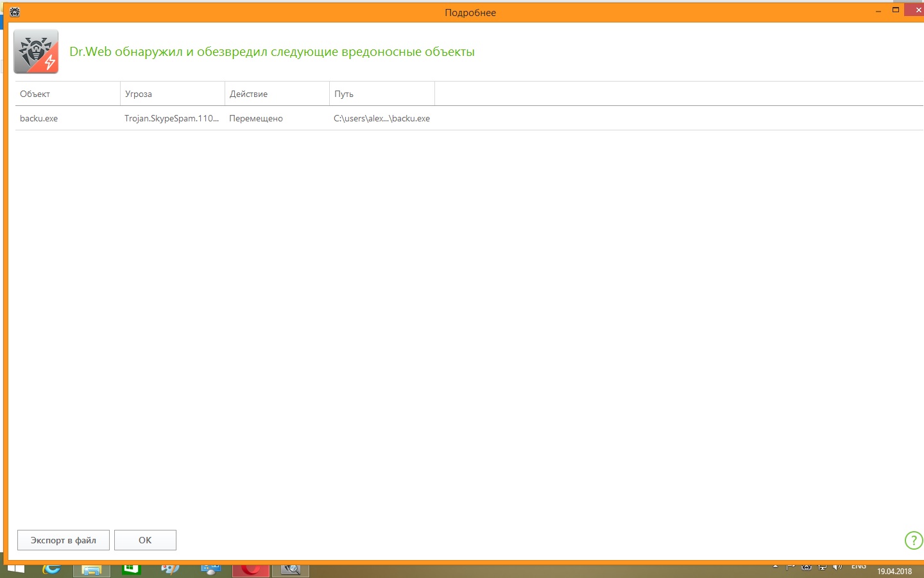Sort by the Угроза column header
924x578 pixels.
(x=173, y=94)
